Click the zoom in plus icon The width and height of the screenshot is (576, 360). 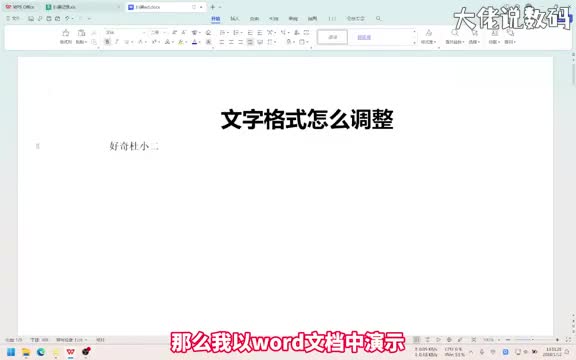click(557, 340)
